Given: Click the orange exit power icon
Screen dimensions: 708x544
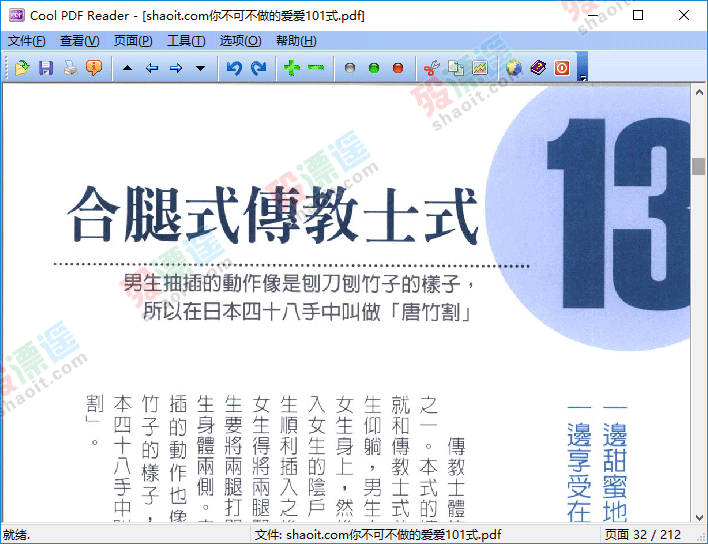Looking at the screenshot, I should coord(562,68).
